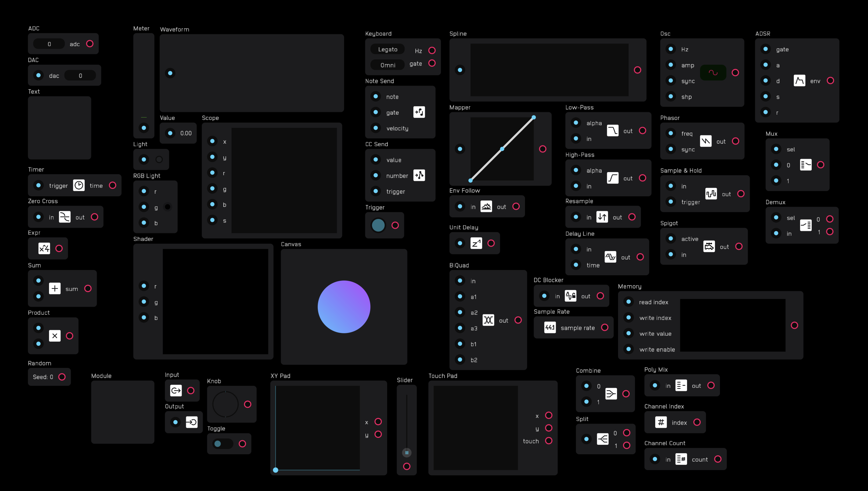Click the Mapper curve midpoint handle
Image resolution: width=868 pixels, height=491 pixels.
[x=502, y=149]
